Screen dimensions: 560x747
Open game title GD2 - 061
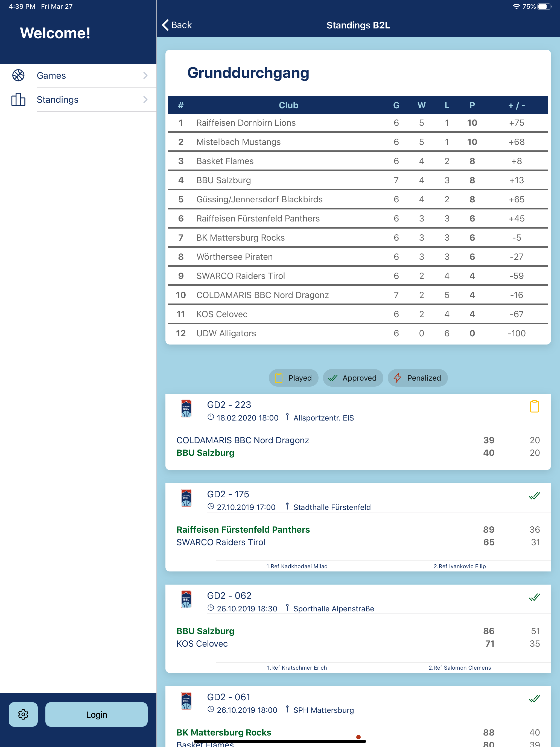pyautogui.click(x=229, y=697)
